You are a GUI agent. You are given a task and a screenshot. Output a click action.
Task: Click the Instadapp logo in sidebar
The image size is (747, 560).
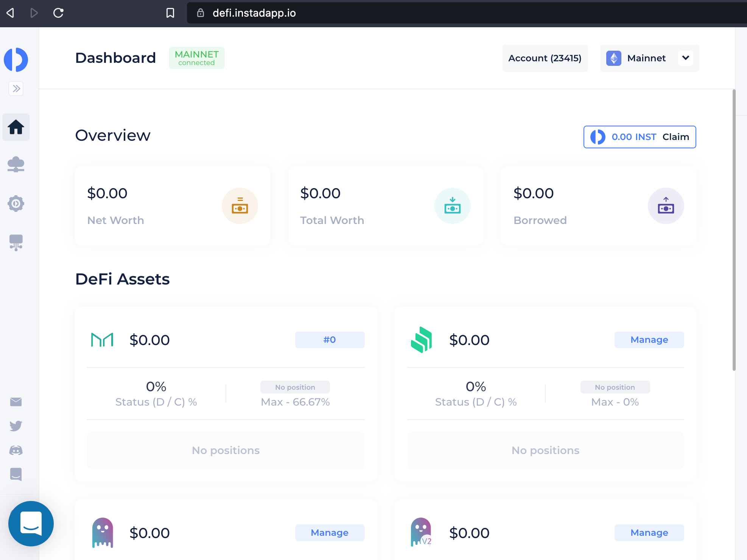pyautogui.click(x=16, y=59)
